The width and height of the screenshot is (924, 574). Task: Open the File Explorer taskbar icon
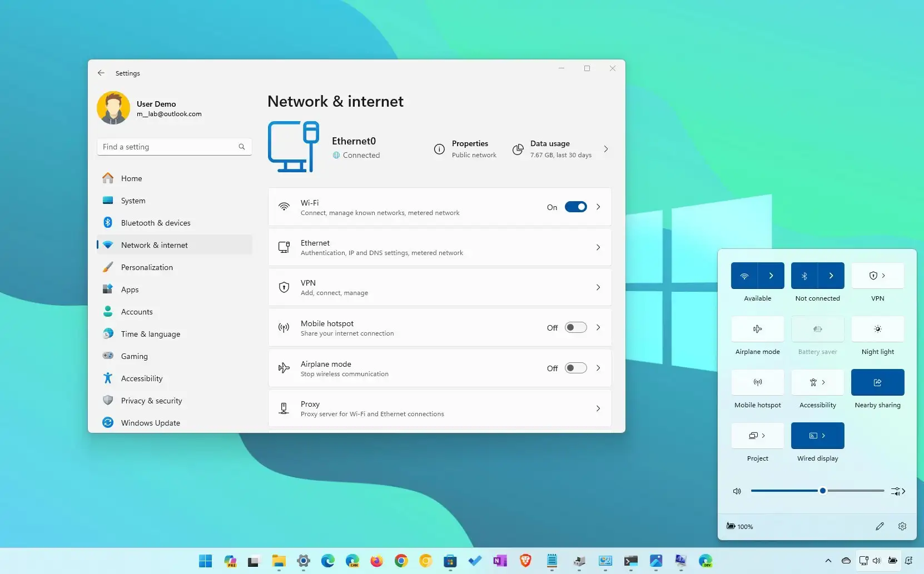279,561
